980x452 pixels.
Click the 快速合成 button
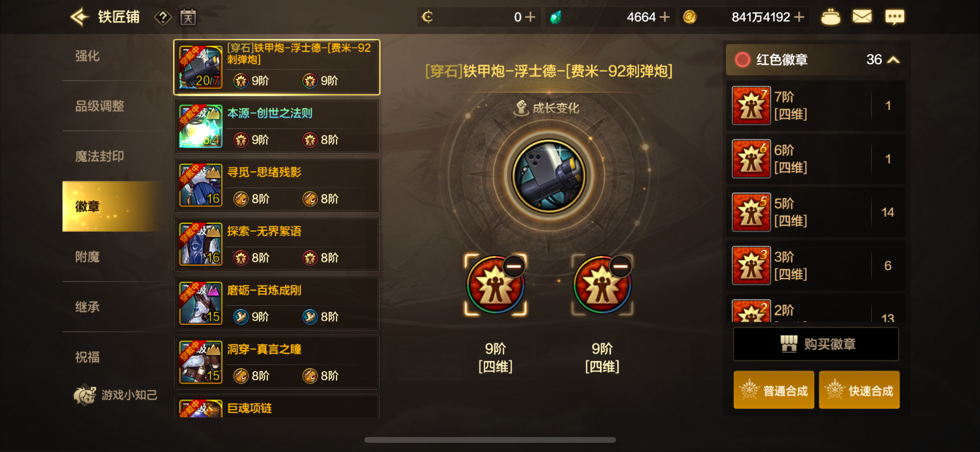tap(859, 390)
